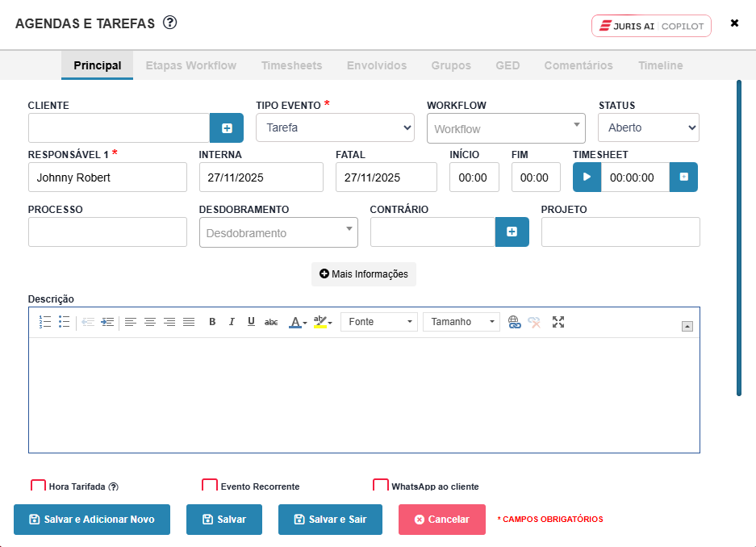This screenshot has width=756, height=547.
Task: Switch to the Timesheets tab
Action: click(291, 65)
